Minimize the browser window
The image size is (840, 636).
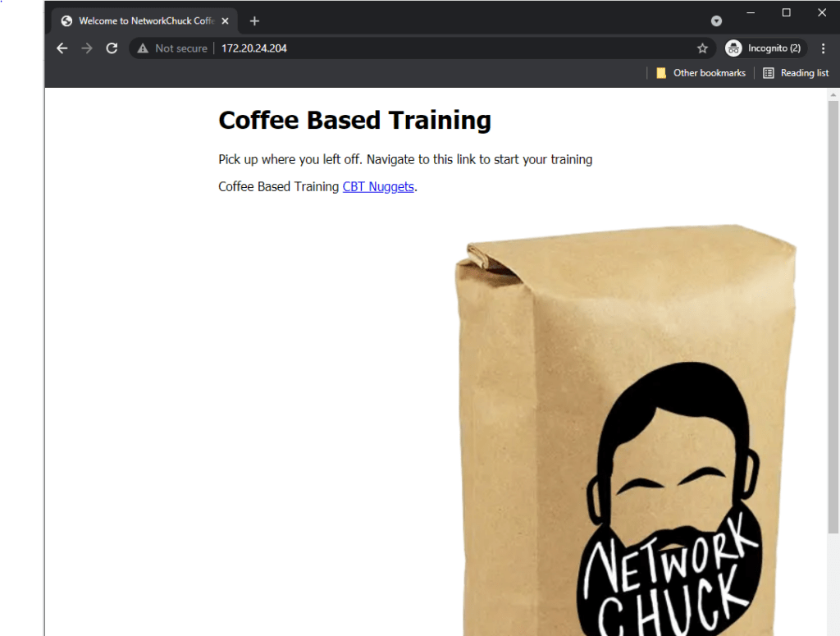tap(751, 12)
